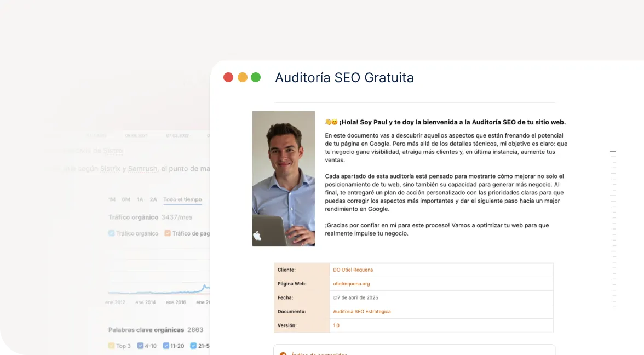Click the top marker in the page outline
The image size is (644, 355).
[x=612, y=151]
